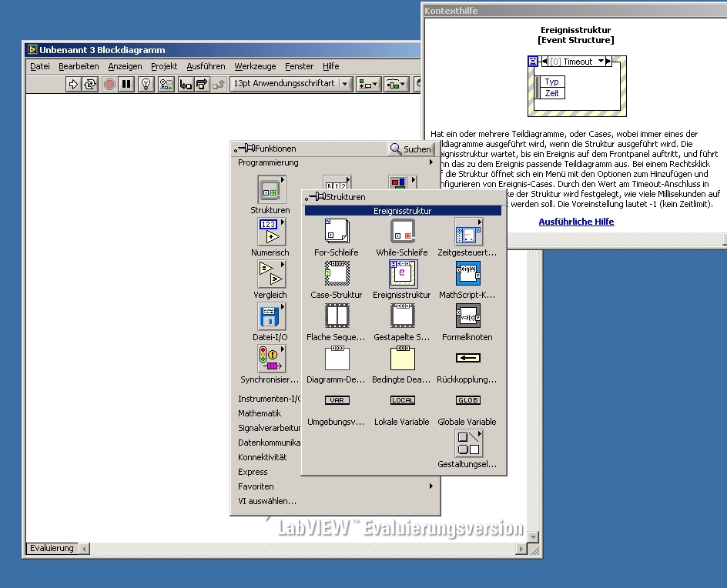
Task: Open the Vergleich palette icon
Action: (x=271, y=274)
